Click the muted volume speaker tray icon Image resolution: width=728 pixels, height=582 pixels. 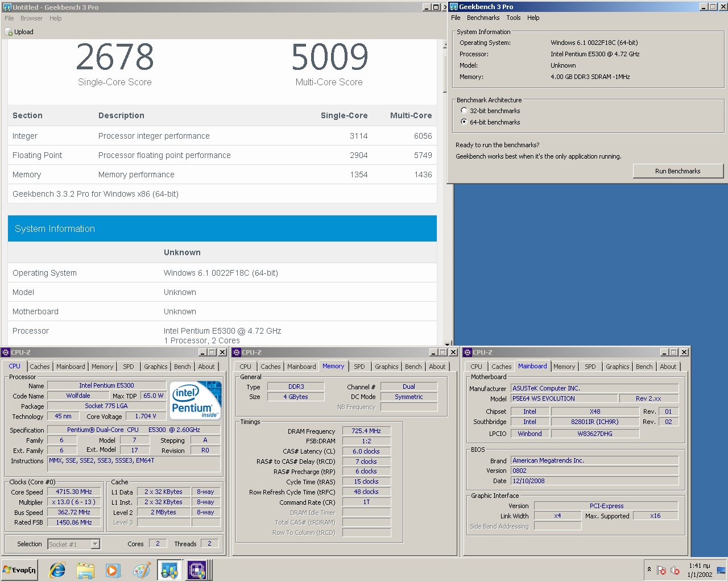675,570
